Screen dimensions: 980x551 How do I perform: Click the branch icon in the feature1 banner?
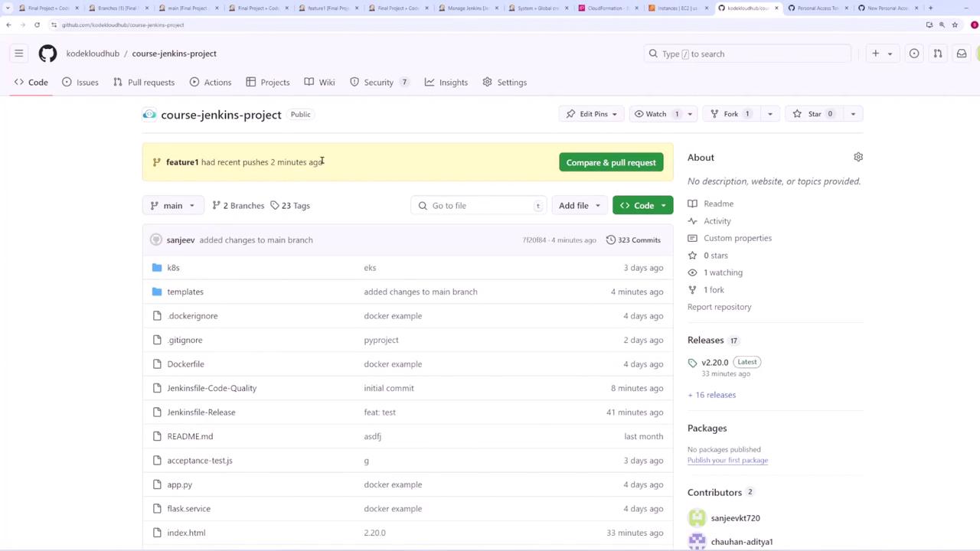[157, 162]
